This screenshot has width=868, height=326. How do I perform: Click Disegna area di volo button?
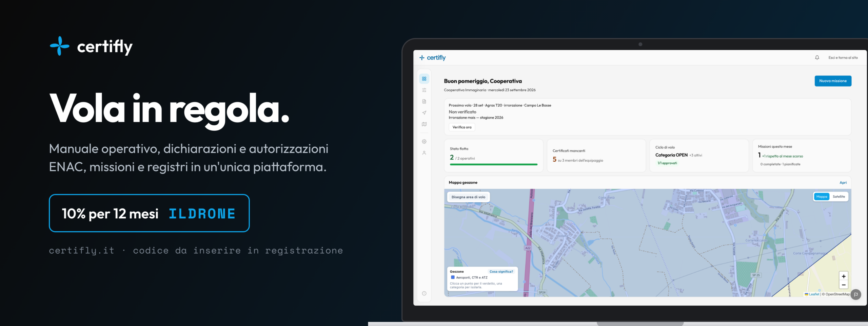click(468, 197)
